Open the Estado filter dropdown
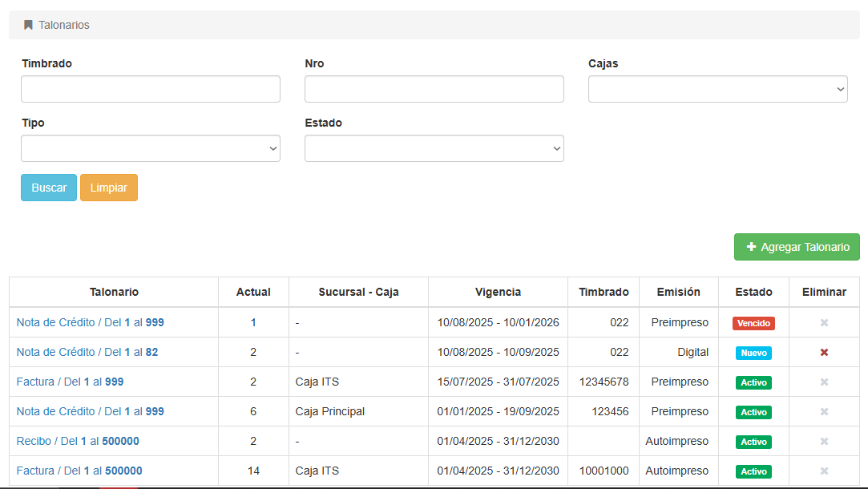 pyautogui.click(x=434, y=148)
